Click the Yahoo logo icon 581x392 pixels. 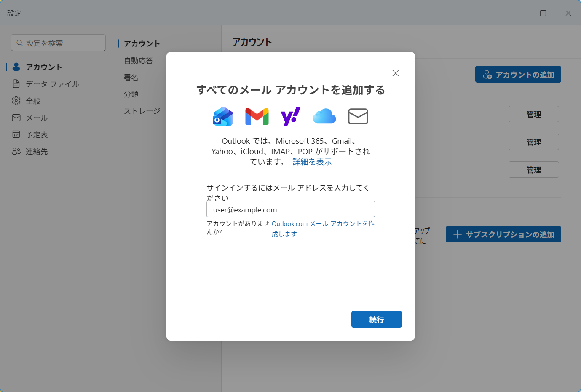tap(291, 116)
